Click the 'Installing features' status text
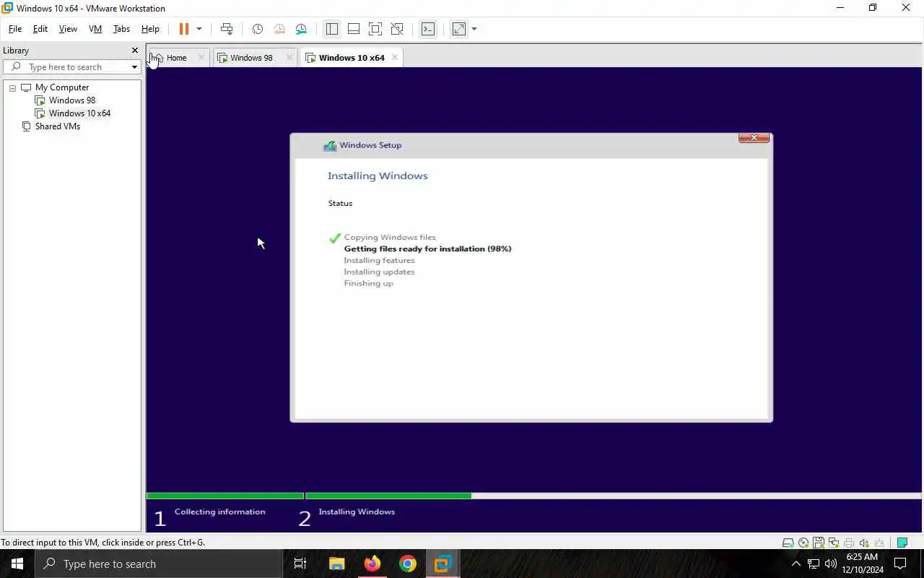The height and width of the screenshot is (578, 924). coord(379,260)
